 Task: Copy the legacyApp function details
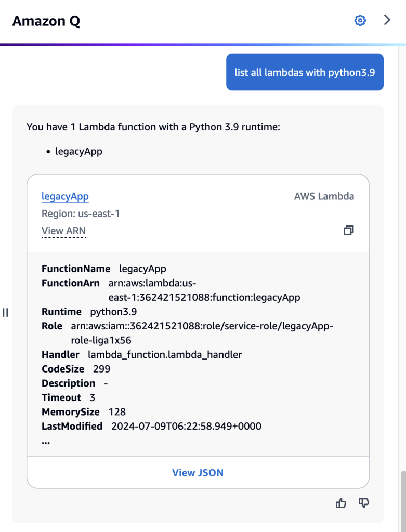point(348,230)
